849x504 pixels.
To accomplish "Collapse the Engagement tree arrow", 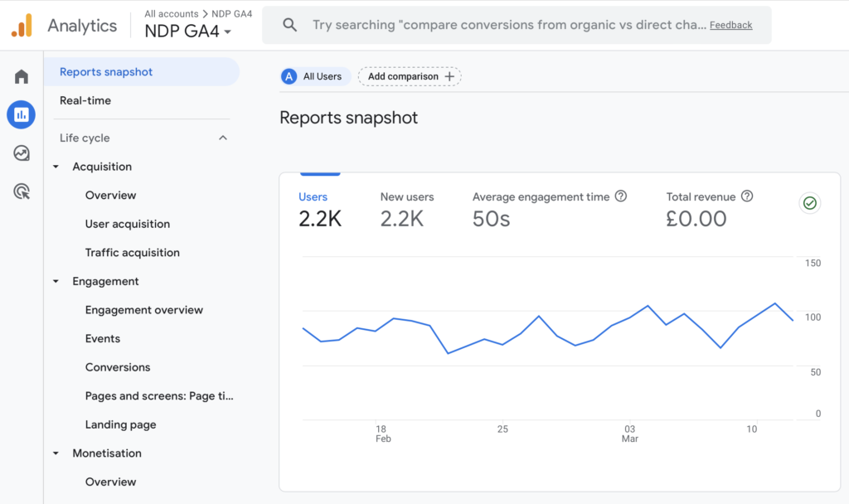I will [x=56, y=282].
